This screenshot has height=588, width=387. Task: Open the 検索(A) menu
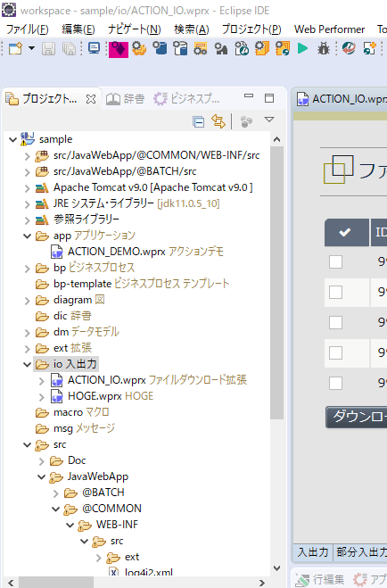pos(192,29)
